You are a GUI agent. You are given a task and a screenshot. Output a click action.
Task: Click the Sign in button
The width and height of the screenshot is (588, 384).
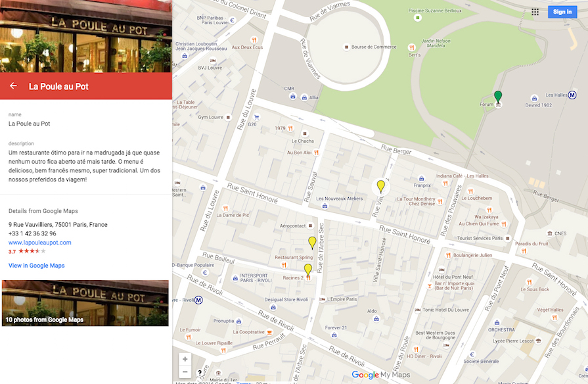(562, 12)
